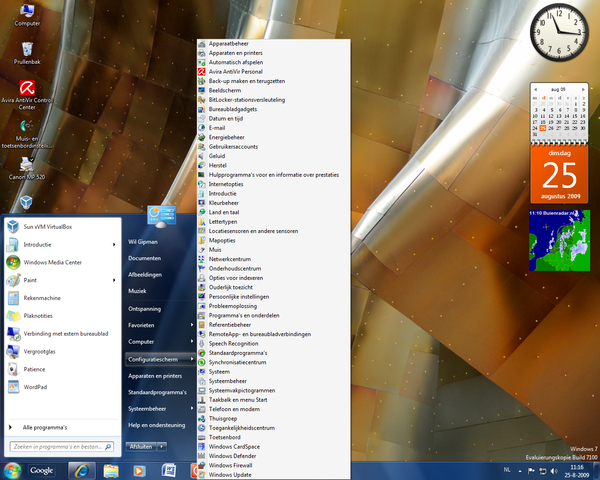Go to next month in calendar gadget

(583, 90)
